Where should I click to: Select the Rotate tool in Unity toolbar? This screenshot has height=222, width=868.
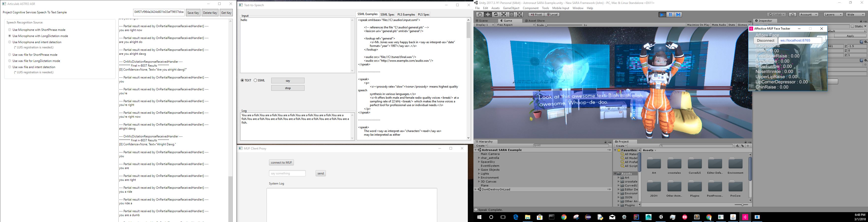click(496, 15)
